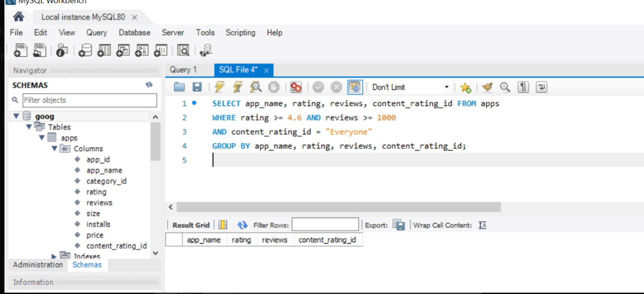The height and width of the screenshot is (294, 644).
Task: Sort by the reviews result column header
Action: [274, 240]
